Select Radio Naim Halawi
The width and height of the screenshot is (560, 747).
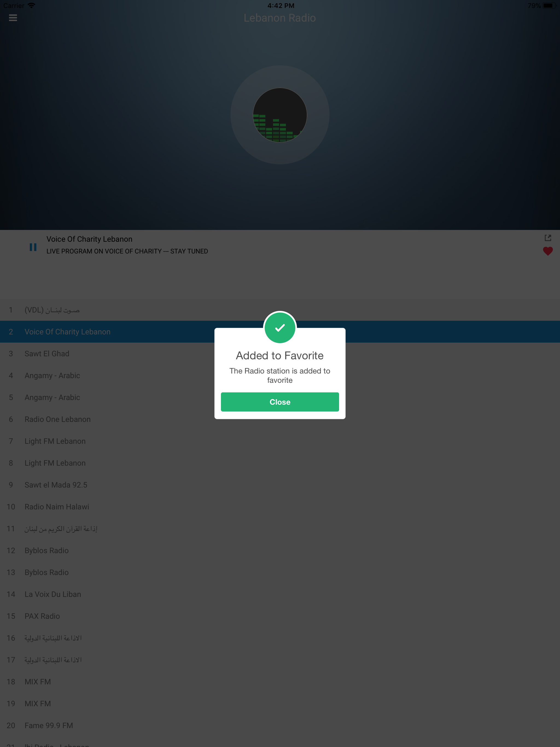[x=280, y=507]
